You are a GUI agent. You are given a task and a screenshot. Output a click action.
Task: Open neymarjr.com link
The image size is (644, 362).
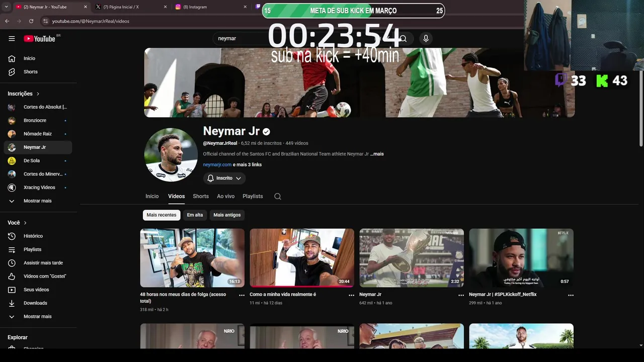click(x=217, y=164)
